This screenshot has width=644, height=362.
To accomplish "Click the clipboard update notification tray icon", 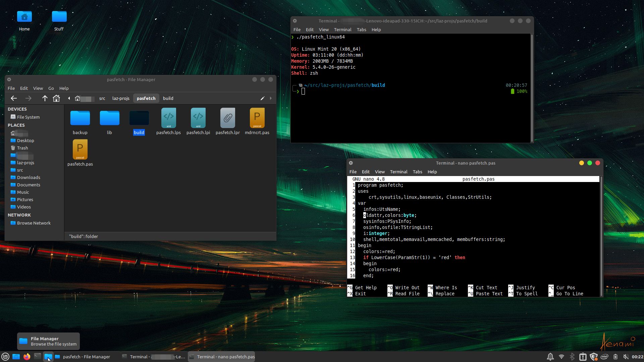I will tap(583, 357).
